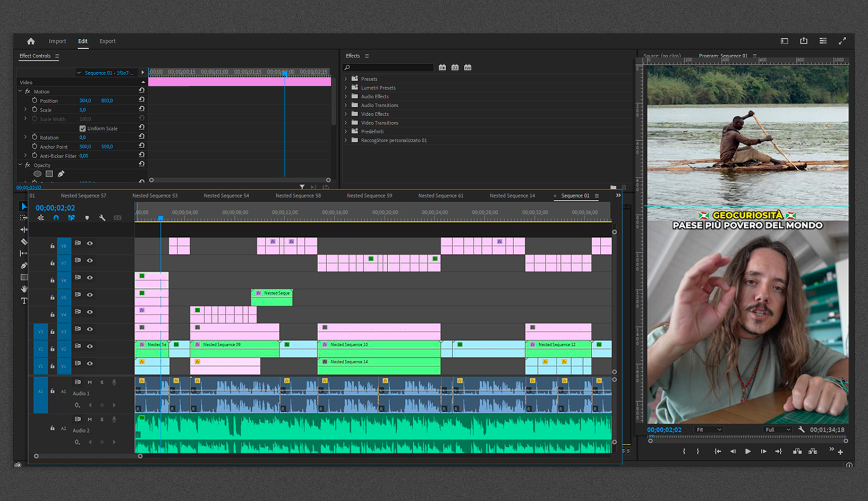868x501 pixels.
Task: Click the Lift button in Program monitor
Action: coord(797,452)
